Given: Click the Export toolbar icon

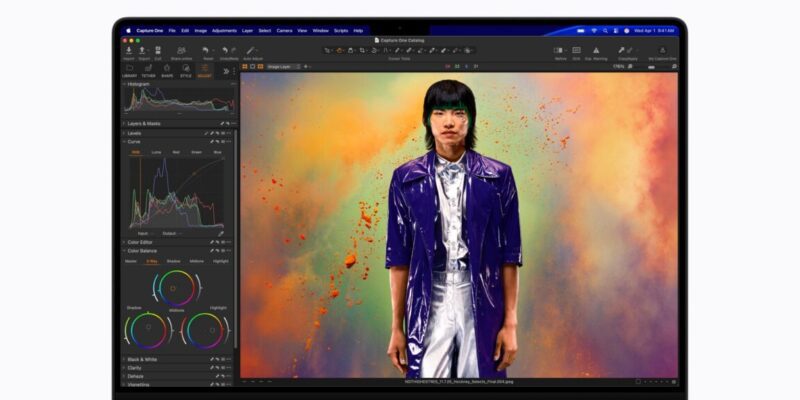Looking at the screenshot, I should (x=142, y=51).
